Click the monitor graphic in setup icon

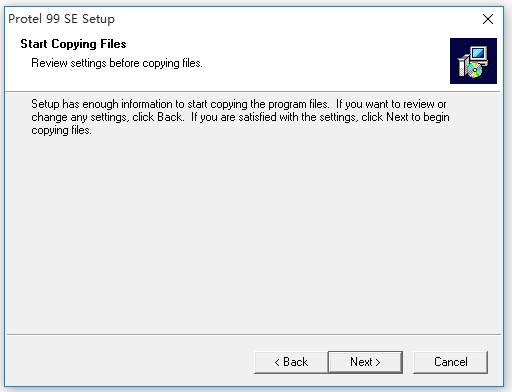(x=479, y=54)
